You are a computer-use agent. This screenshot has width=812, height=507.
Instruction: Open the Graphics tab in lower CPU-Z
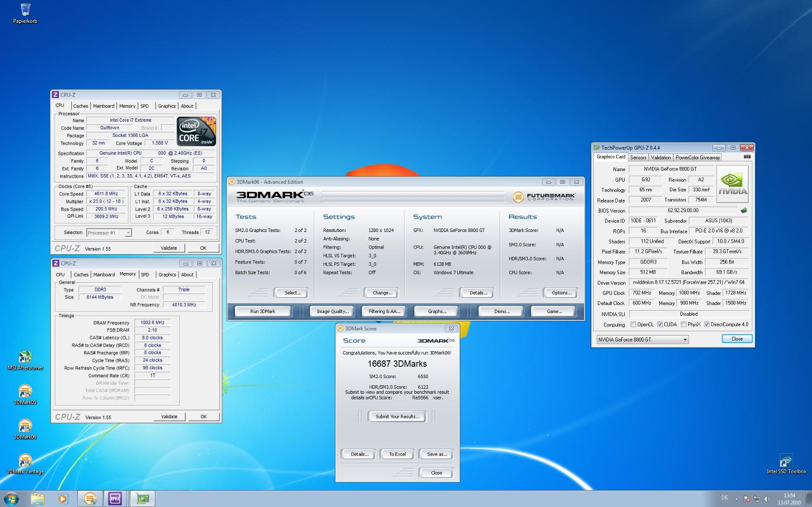[167, 275]
